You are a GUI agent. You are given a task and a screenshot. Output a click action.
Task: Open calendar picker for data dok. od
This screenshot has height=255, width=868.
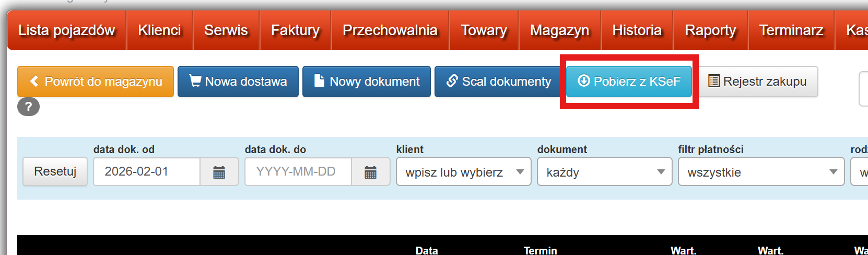(x=219, y=172)
